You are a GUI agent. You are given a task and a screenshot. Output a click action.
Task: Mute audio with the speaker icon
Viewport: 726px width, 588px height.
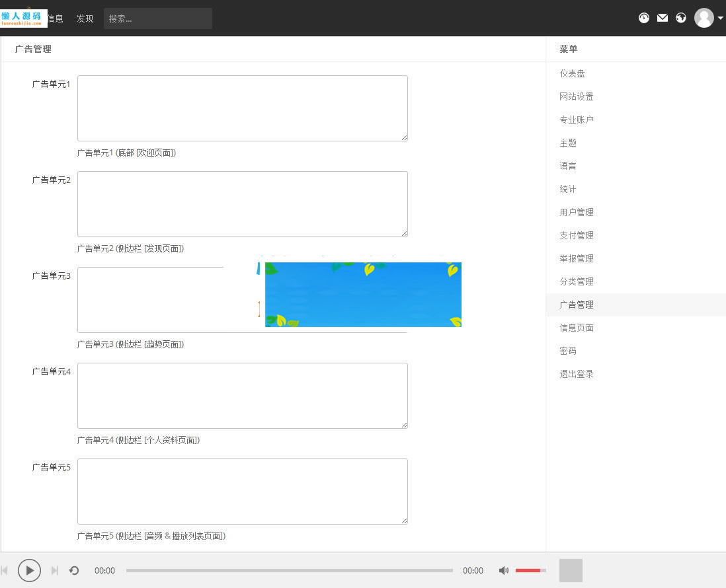pos(504,570)
